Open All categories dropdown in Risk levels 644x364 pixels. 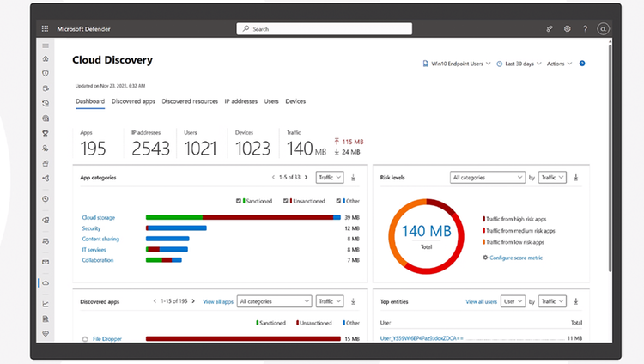point(488,178)
